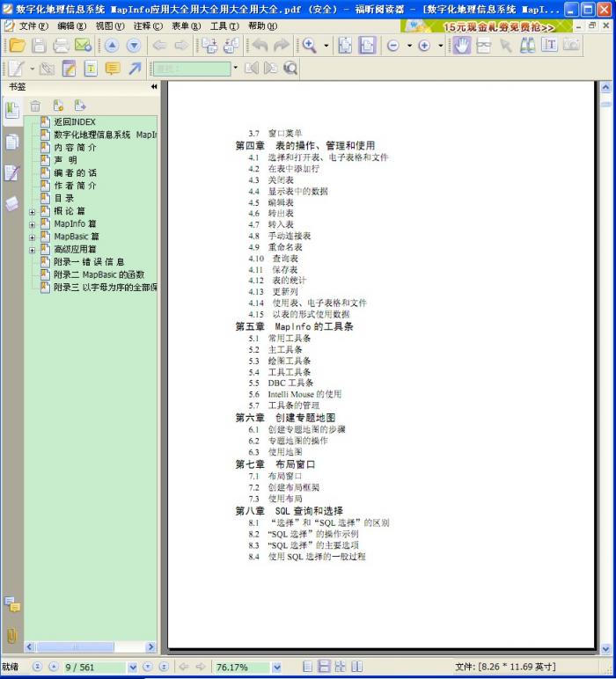The image size is (616, 679).
Task: Open the Attachments paperclip panel
Action: (x=12, y=634)
